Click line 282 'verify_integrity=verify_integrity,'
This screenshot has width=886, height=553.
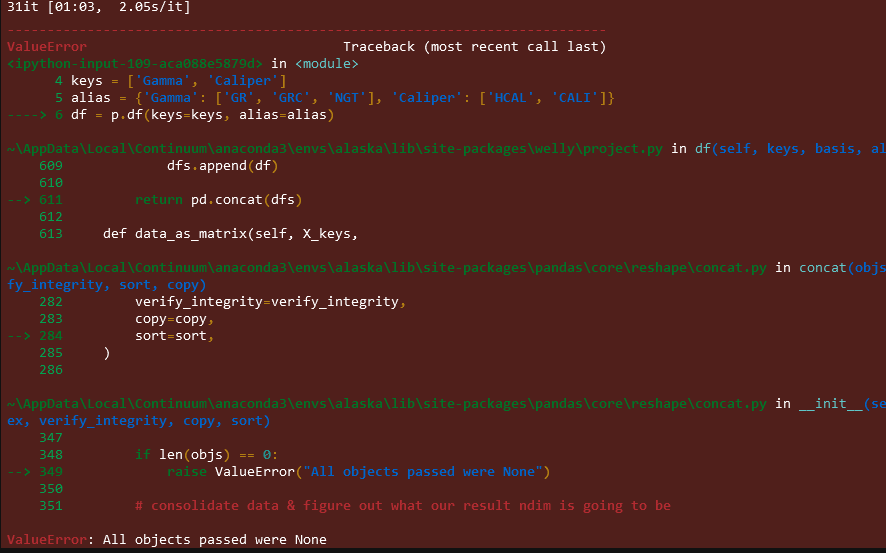coord(271,302)
